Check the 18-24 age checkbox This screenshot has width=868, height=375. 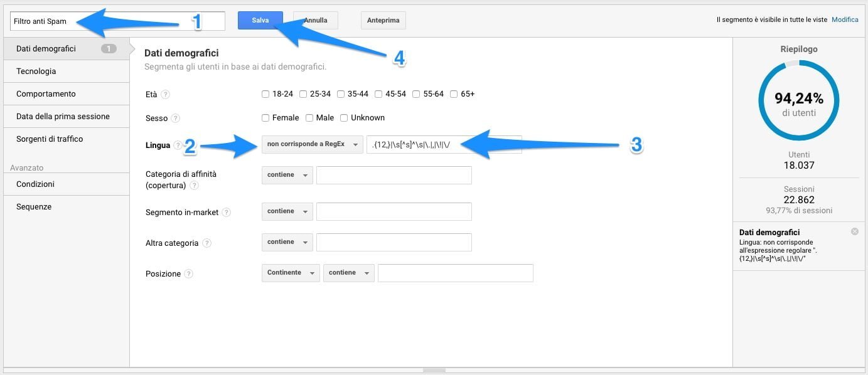(266, 94)
